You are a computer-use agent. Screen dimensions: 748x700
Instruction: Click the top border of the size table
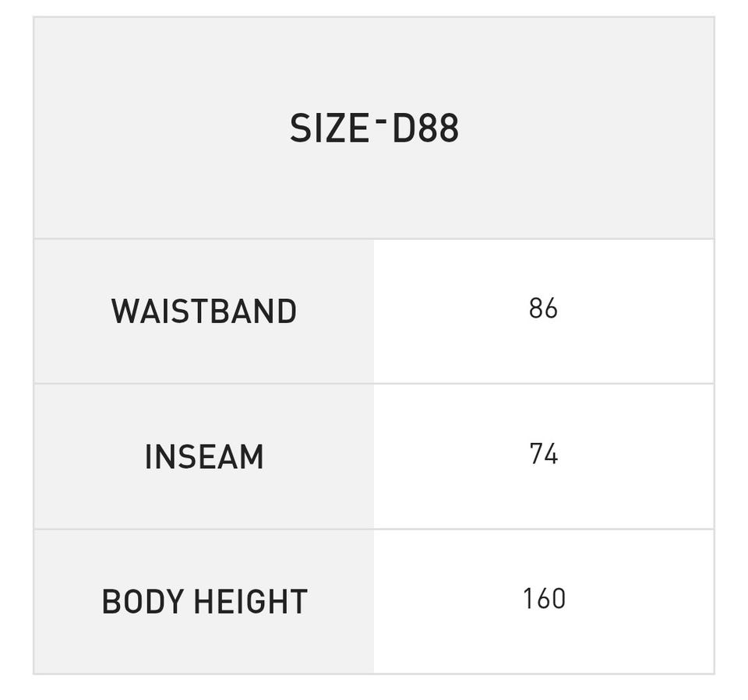[x=374, y=17]
